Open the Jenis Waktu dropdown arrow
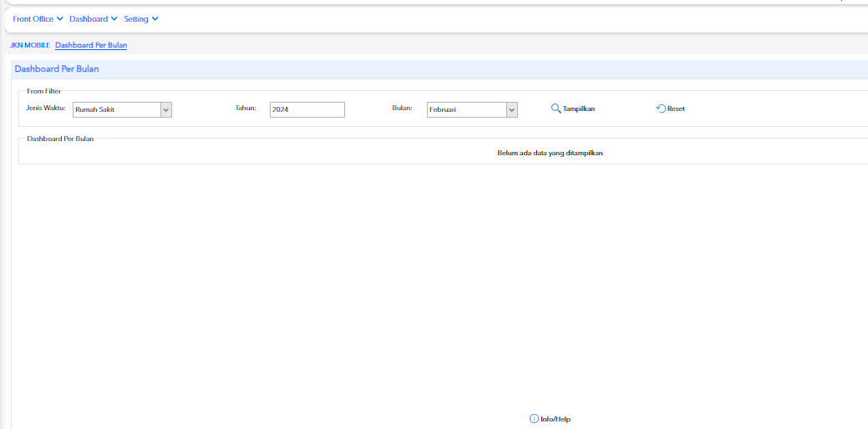This screenshot has height=429, width=868. click(166, 109)
